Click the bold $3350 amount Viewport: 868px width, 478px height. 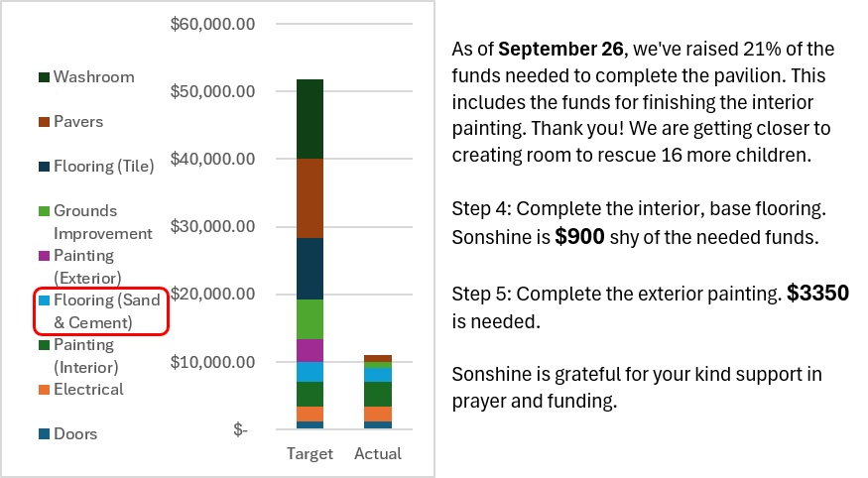click(817, 293)
